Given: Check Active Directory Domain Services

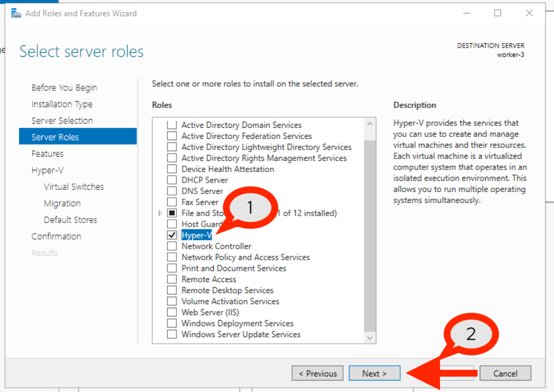Looking at the screenshot, I should point(173,125).
